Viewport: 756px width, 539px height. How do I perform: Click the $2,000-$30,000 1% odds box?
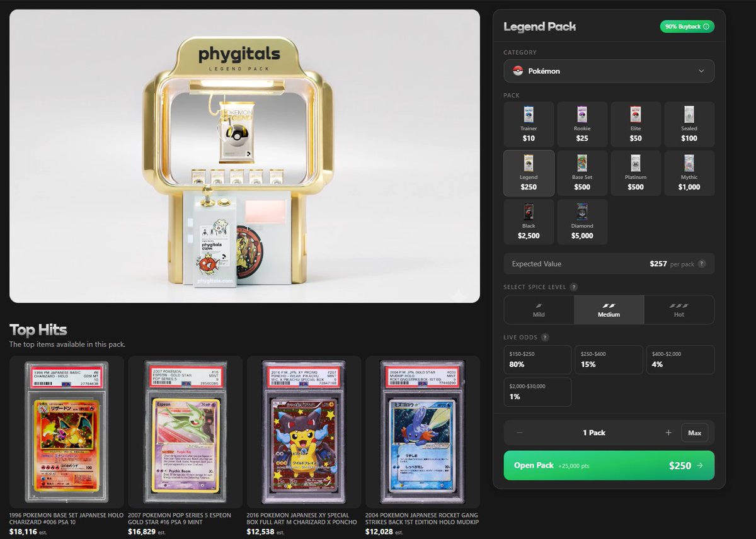pyautogui.click(x=537, y=392)
